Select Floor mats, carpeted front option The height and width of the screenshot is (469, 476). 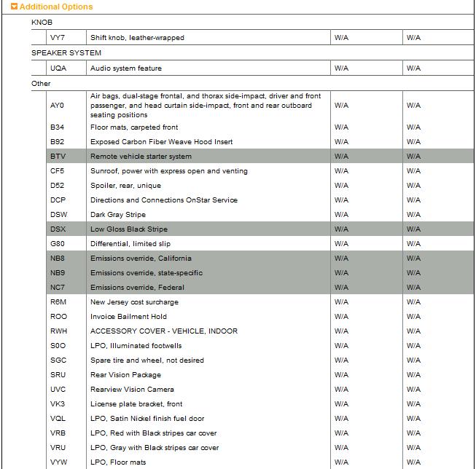coord(134,127)
